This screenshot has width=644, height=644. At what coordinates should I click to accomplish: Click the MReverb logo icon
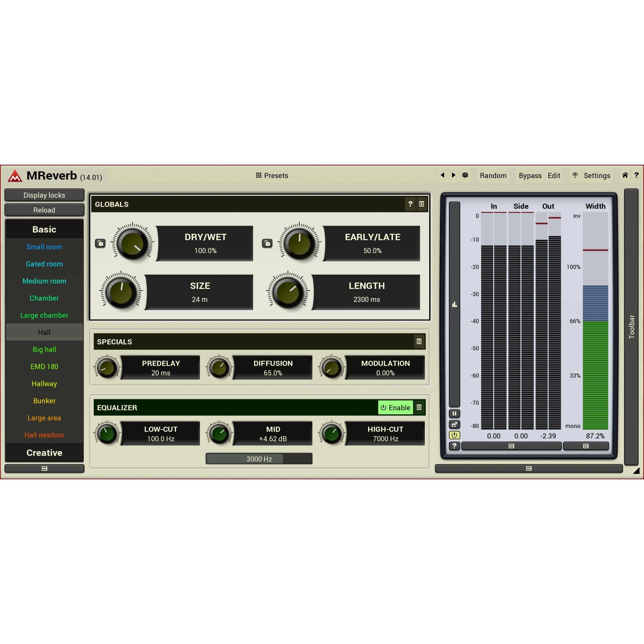click(x=15, y=176)
